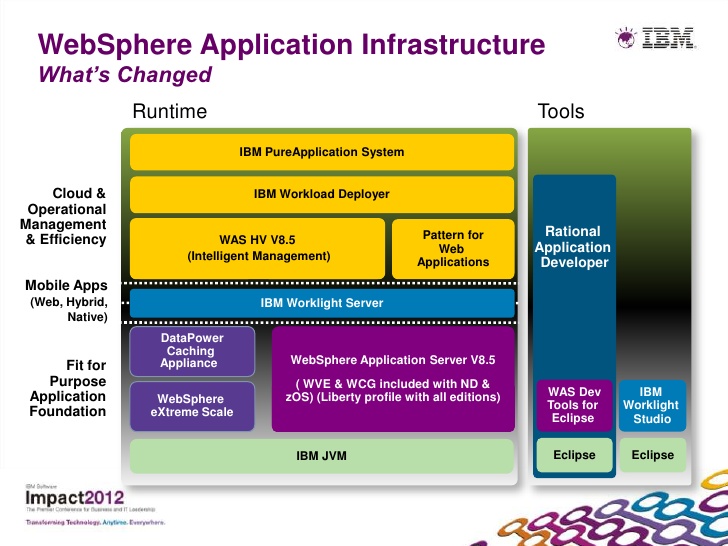Click the WebSphere eXtreme Scale box

click(192, 406)
